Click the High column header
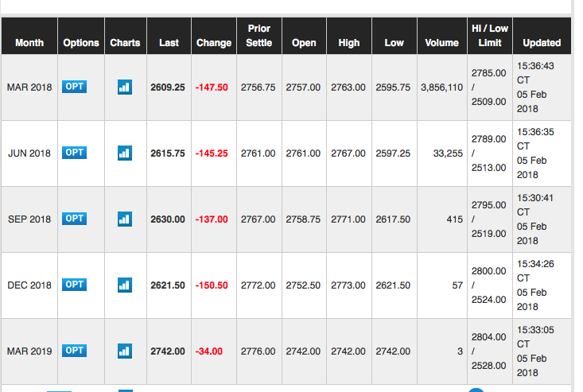The height and width of the screenshot is (392, 583). point(349,36)
